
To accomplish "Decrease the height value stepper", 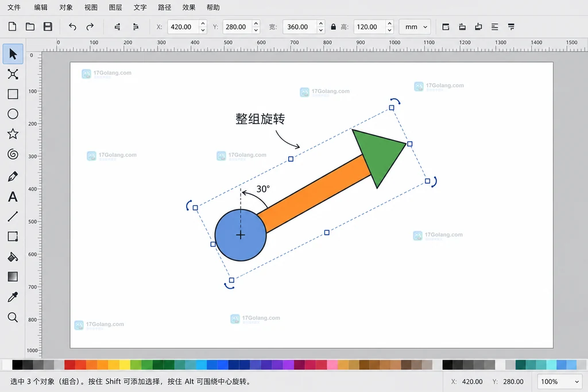I will coord(390,30).
